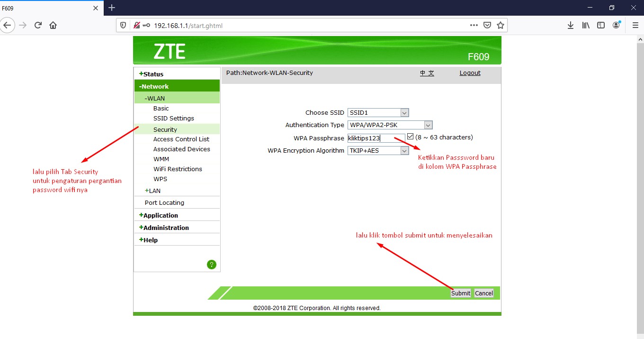Open the tracking protection shield icon
Screen dimensions: 644x339
(123, 26)
